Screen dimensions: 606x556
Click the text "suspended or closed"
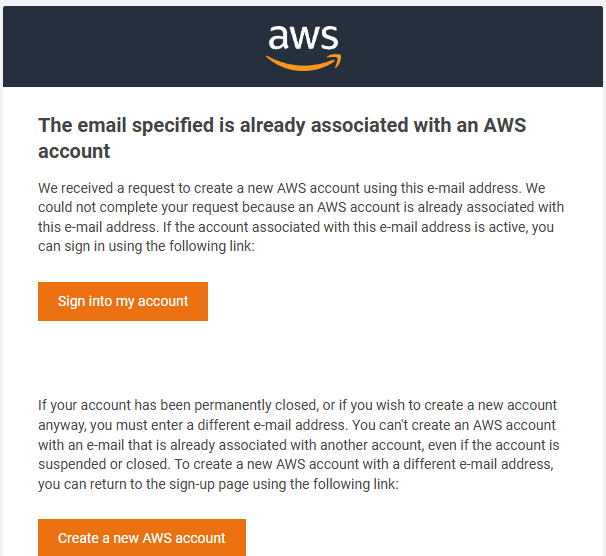tap(102, 464)
